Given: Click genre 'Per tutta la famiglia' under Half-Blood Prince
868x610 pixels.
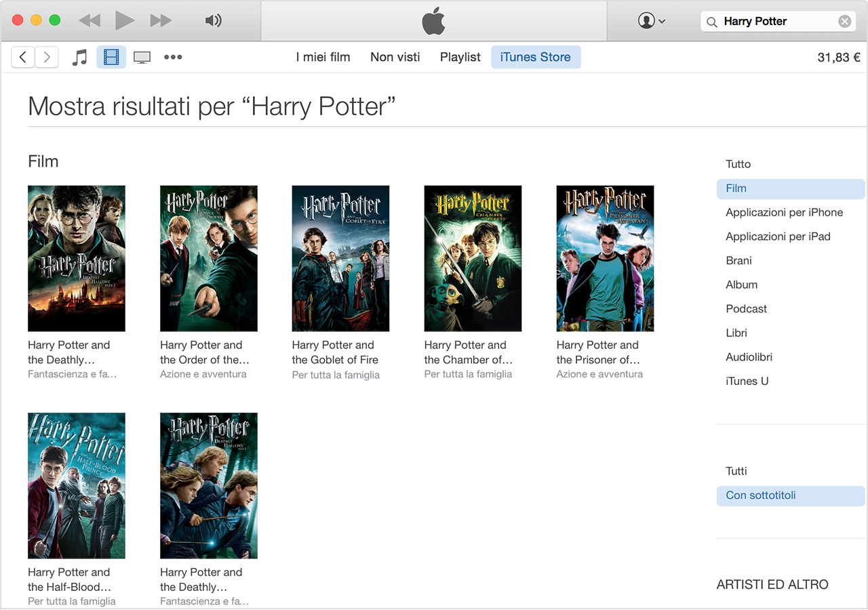Looking at the screenshot, I should [72, 601].
